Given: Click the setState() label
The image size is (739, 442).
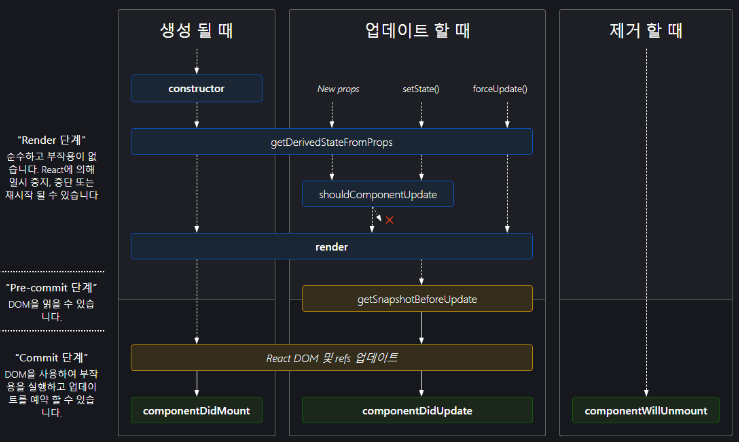Looking at the screenshot, I should coord(421,89).
